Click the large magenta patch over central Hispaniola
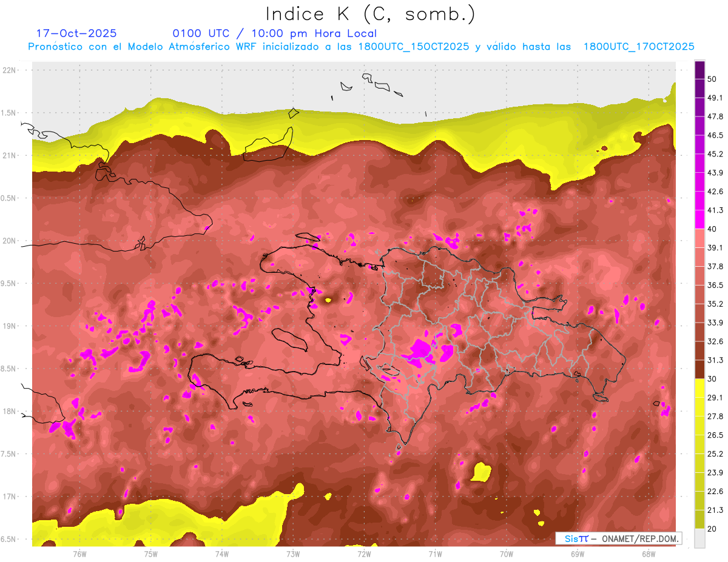This screenshot has width=728, height=562. click(420, 351)
